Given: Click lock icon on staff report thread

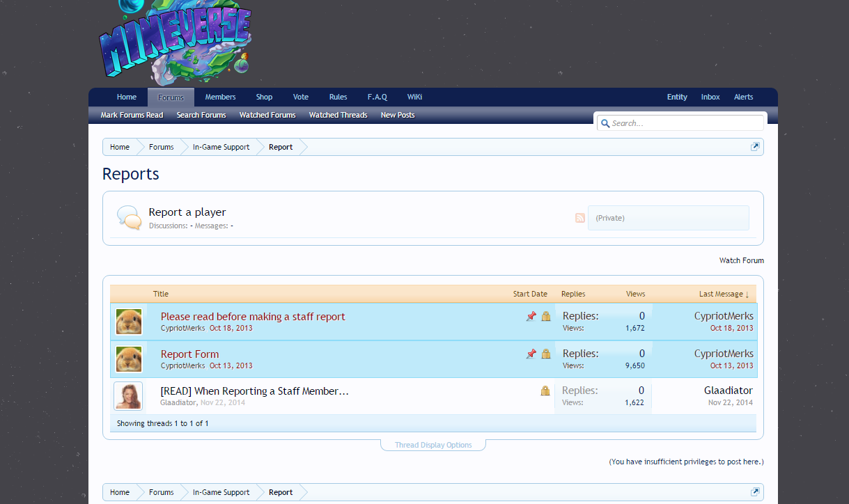Looking at the screenshot, I should pyautogui.click(x=546, y=316).
